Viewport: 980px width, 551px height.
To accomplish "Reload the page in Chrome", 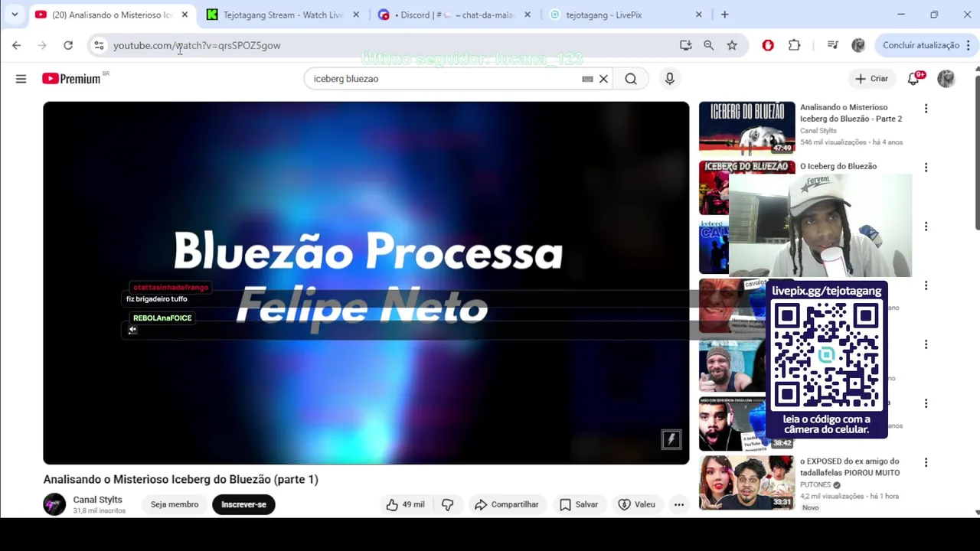I will tap(68, 45).
